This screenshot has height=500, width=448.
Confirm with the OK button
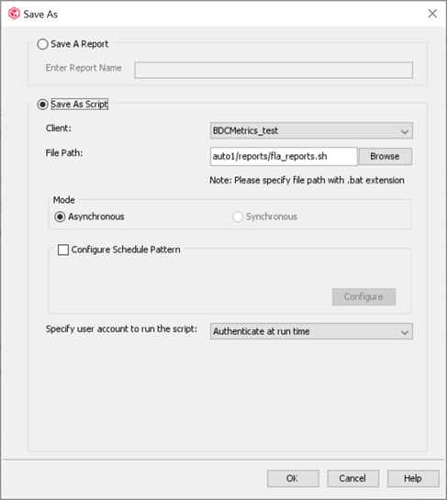point(293,478)
